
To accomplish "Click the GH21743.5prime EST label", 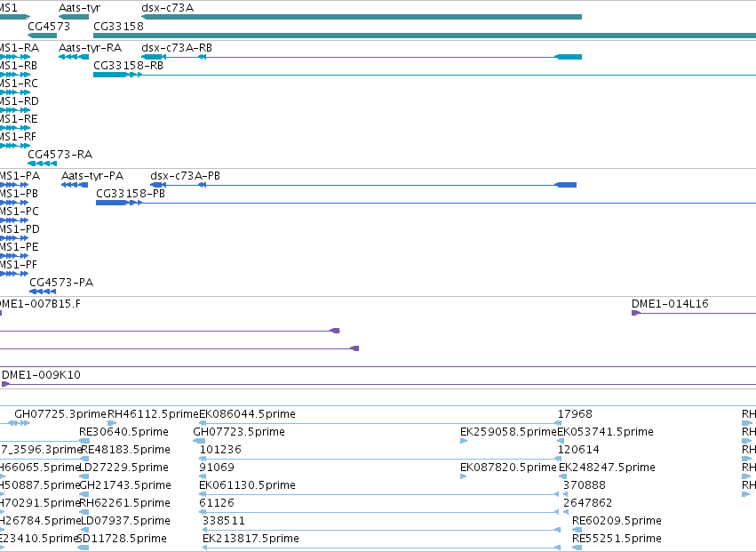I will pos(125,485).
